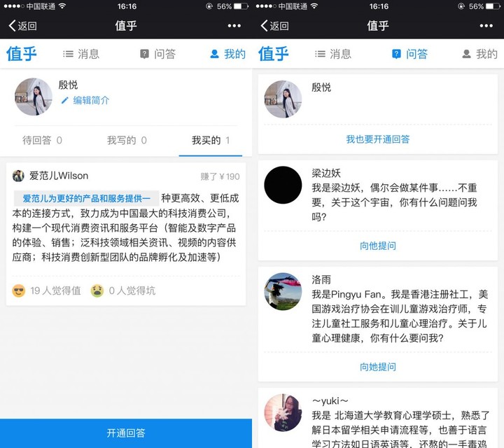Tap 梁边妖 description text

click(394, 202)
